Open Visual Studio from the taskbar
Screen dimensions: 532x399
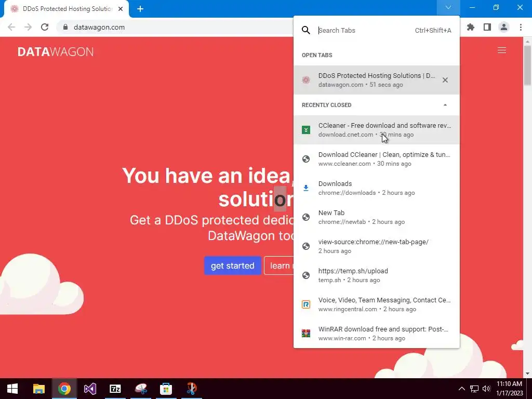coord(90,389)
